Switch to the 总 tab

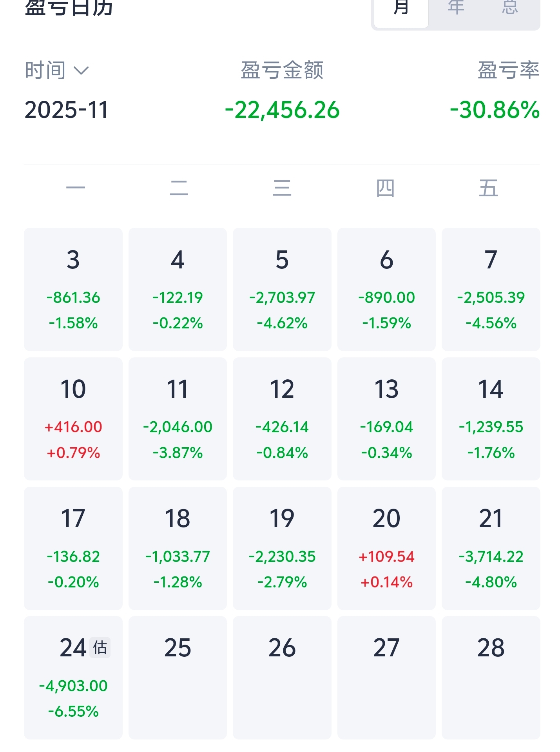(x=510, y=10)
